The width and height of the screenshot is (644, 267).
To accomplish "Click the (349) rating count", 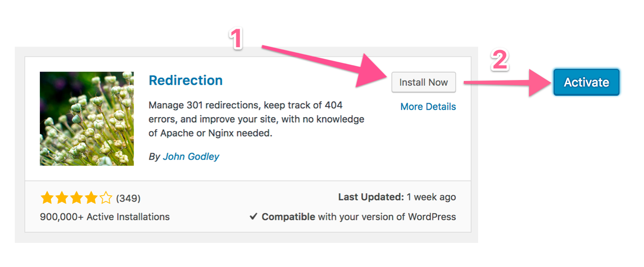I will (128, 199).
